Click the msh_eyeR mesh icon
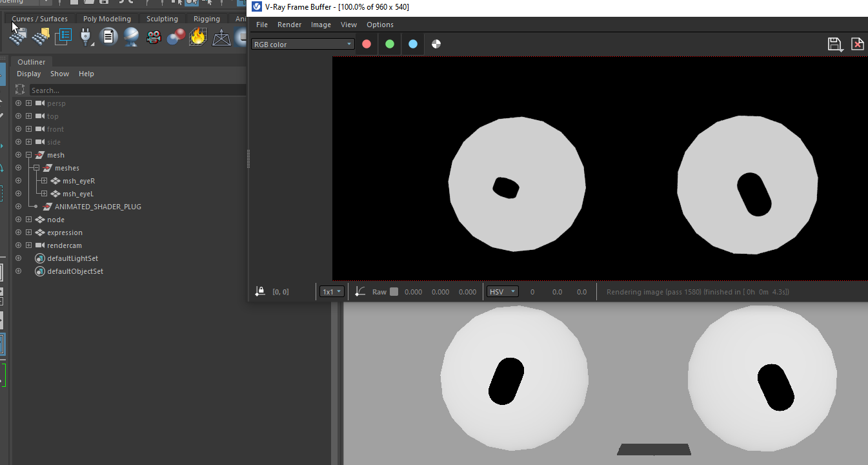 (x=56, y=181)
